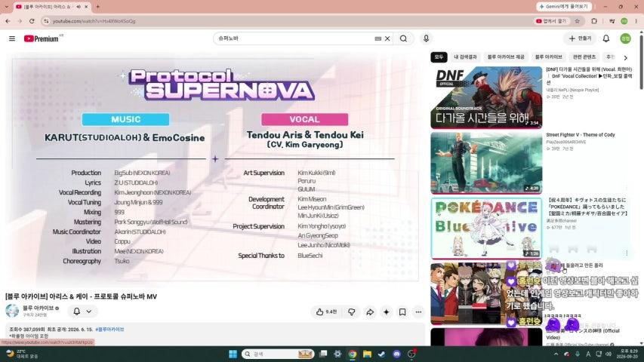Open Windows Start menu
Screen dimensions: 644x362
pyautogui.click(x=233, y=354)
